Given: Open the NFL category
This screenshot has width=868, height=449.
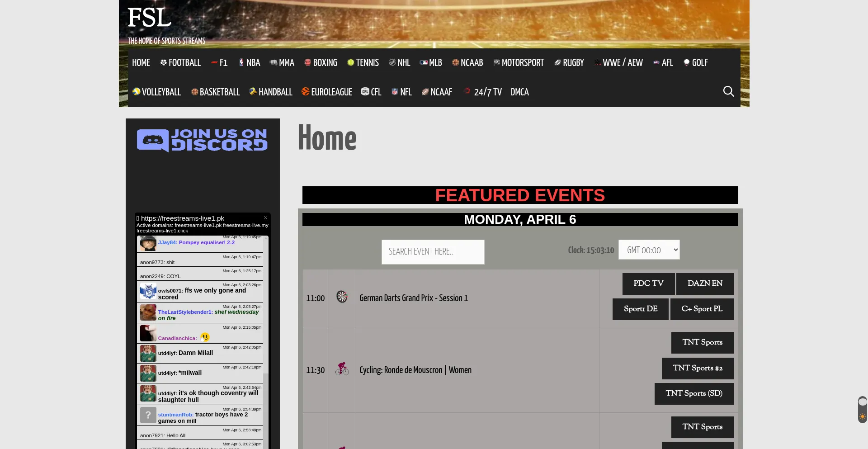Looking at the screenshot, I should pos(401,92).
